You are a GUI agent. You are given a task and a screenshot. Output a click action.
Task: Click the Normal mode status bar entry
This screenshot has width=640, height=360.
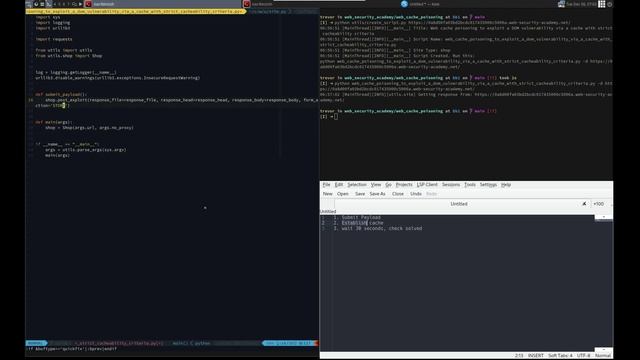tap(603, 356)
